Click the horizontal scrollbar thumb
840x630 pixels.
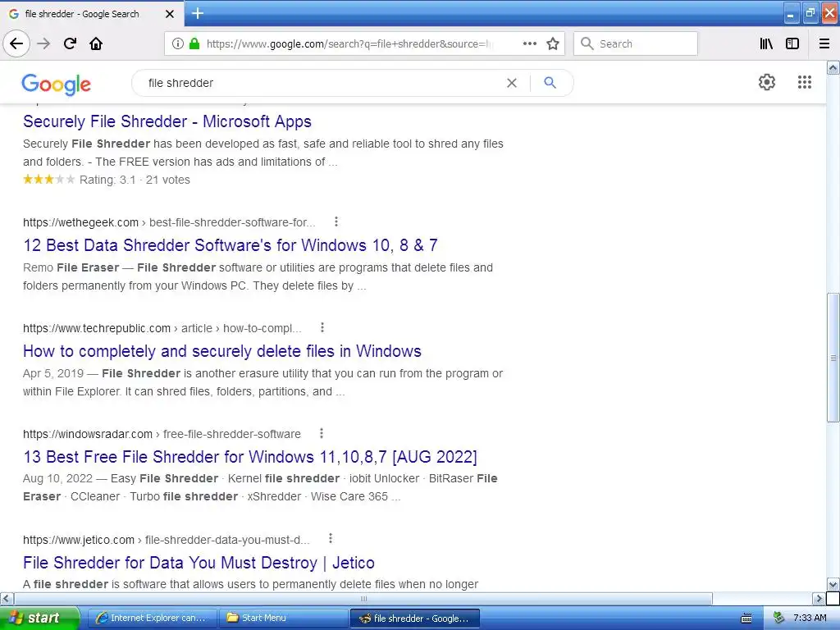point(363,598)
